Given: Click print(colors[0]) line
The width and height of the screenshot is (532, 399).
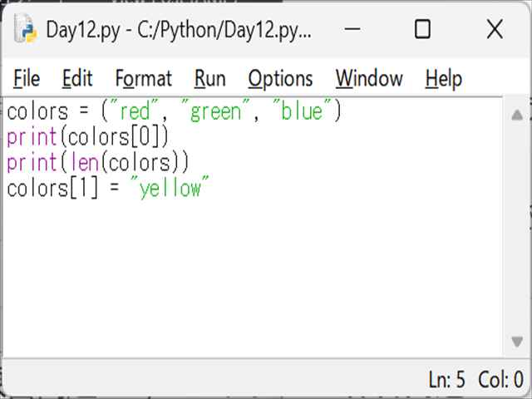Looking at the screenshot, I should coord(87,137).
